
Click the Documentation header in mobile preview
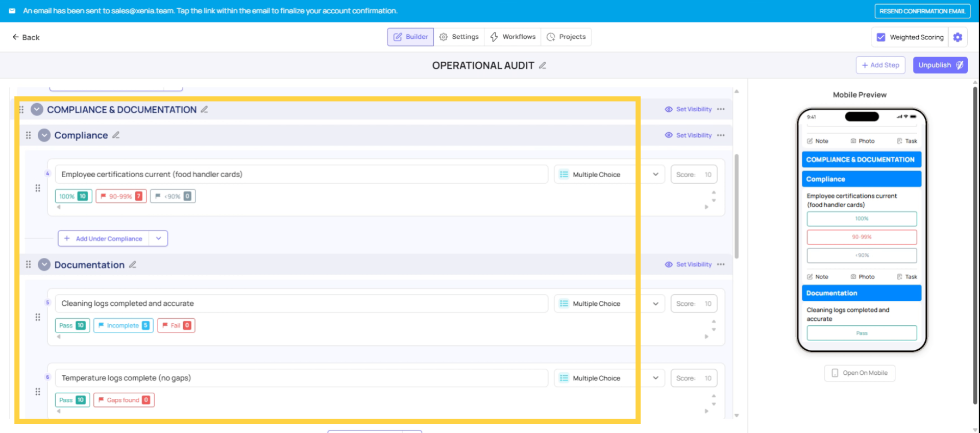pos(862,293)
